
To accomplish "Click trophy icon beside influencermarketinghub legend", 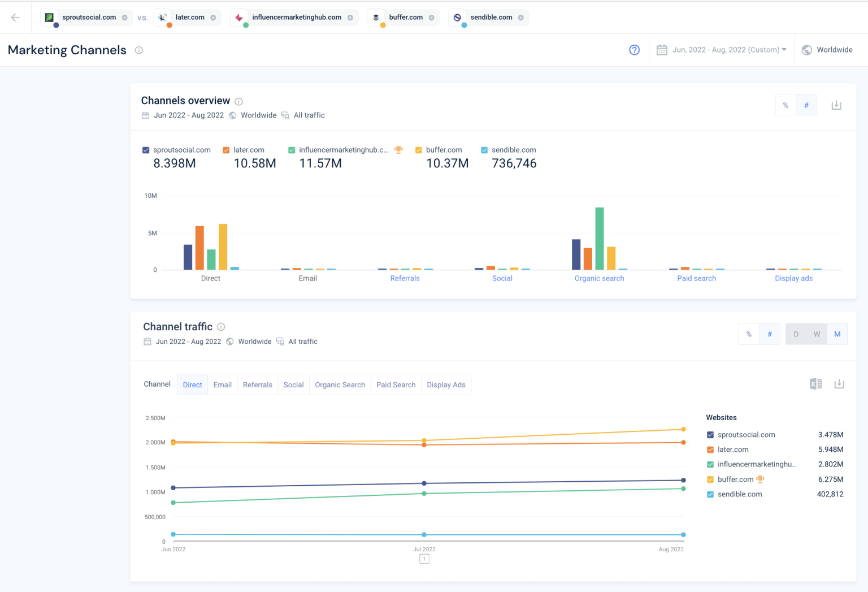I will click(398, 150).
